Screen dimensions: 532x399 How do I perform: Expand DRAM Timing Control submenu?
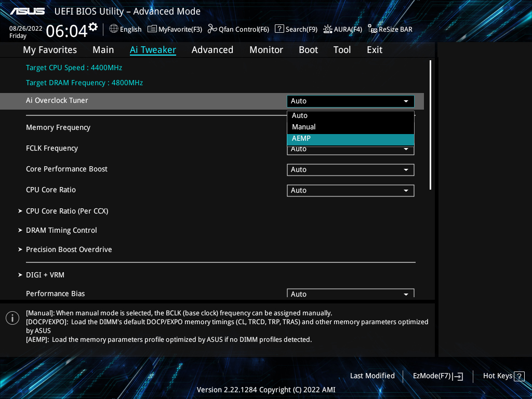pyautogui.click(x=61, y=230)
